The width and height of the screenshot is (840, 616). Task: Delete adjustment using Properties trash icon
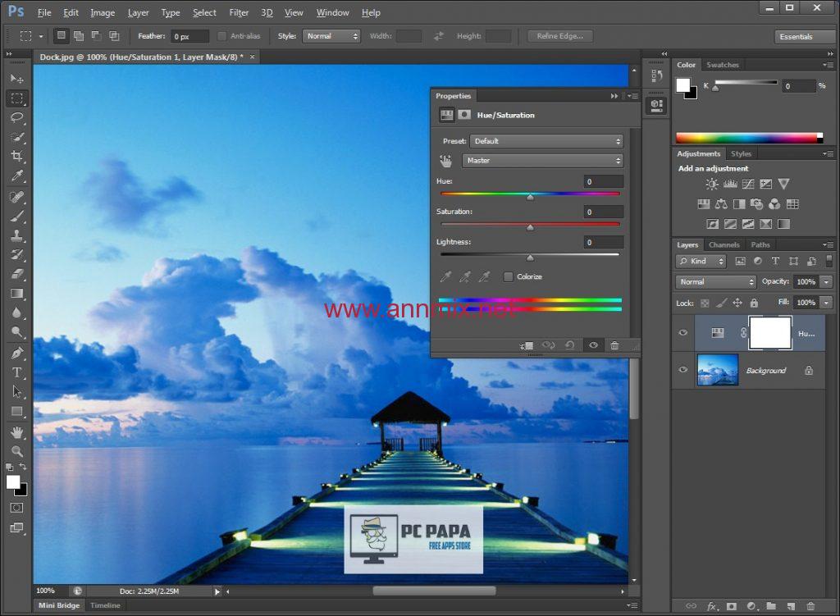pyautogui.click(x=614, y=346)
